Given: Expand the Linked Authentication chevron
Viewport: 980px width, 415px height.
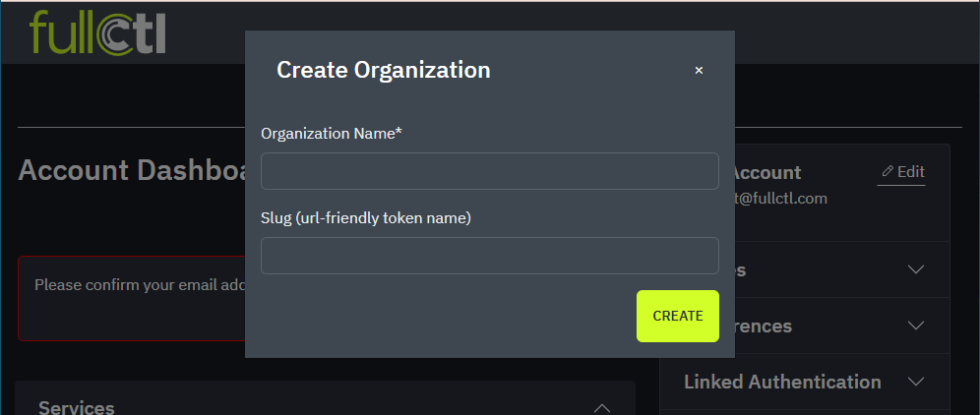Looking at the screenshot, I should (916, 382).
